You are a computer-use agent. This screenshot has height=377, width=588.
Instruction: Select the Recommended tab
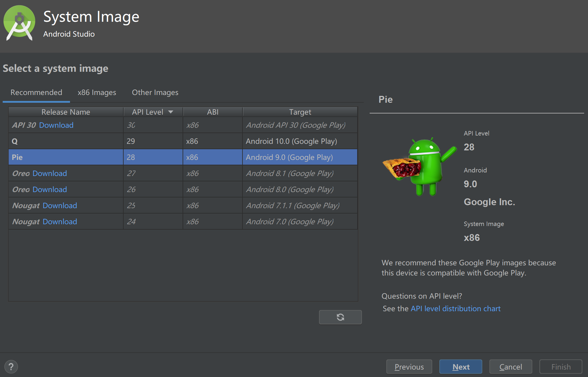point(36,93)
